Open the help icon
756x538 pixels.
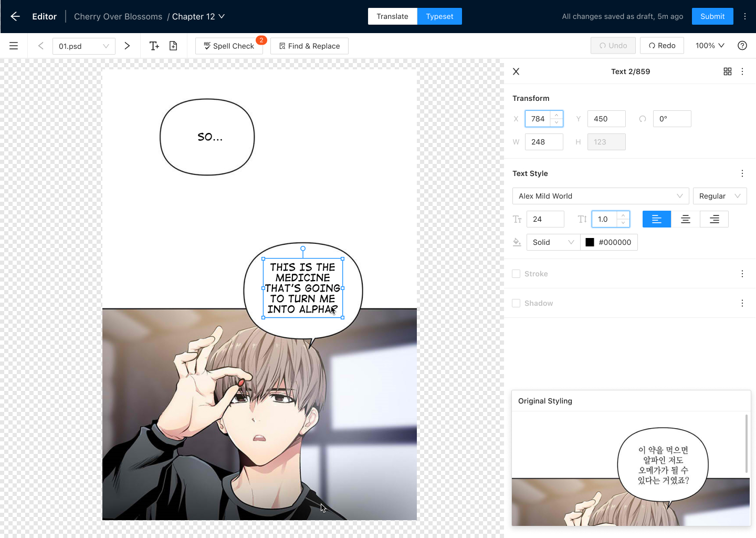742,45
